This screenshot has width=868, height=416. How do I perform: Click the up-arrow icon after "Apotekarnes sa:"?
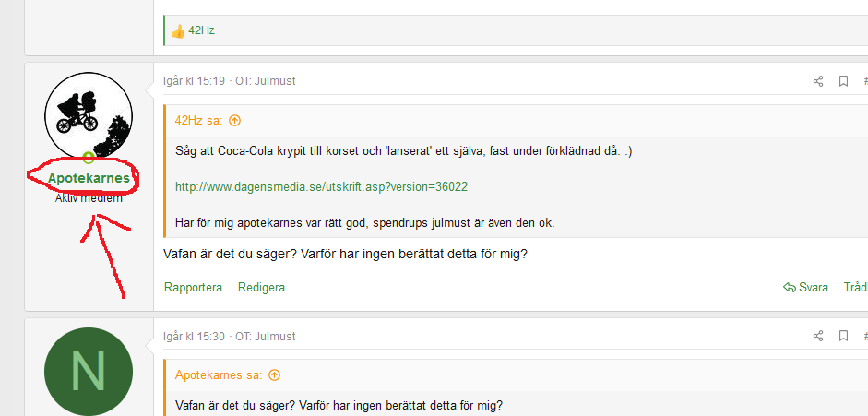click(274, 375)
